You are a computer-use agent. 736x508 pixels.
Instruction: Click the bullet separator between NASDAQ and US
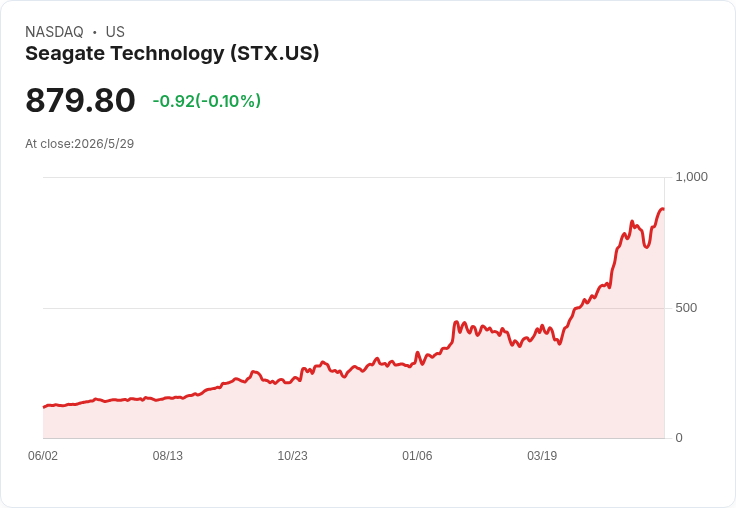coord(94,32)
